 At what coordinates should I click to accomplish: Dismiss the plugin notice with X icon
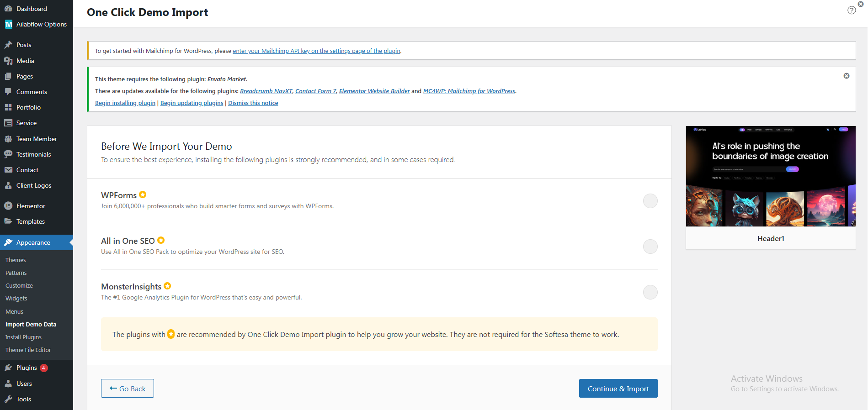pos(847,76)
